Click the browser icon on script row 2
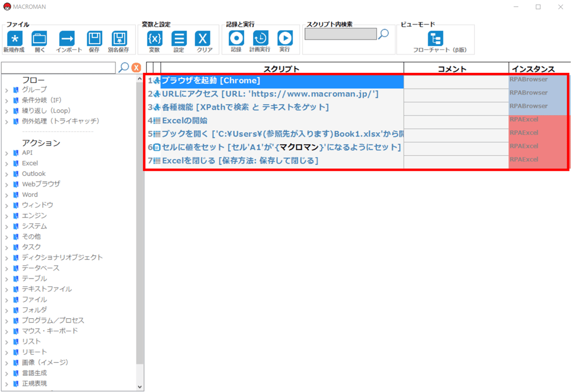This screenshot has height=392, width=571. pyautogui.click(x=158, y=94)
